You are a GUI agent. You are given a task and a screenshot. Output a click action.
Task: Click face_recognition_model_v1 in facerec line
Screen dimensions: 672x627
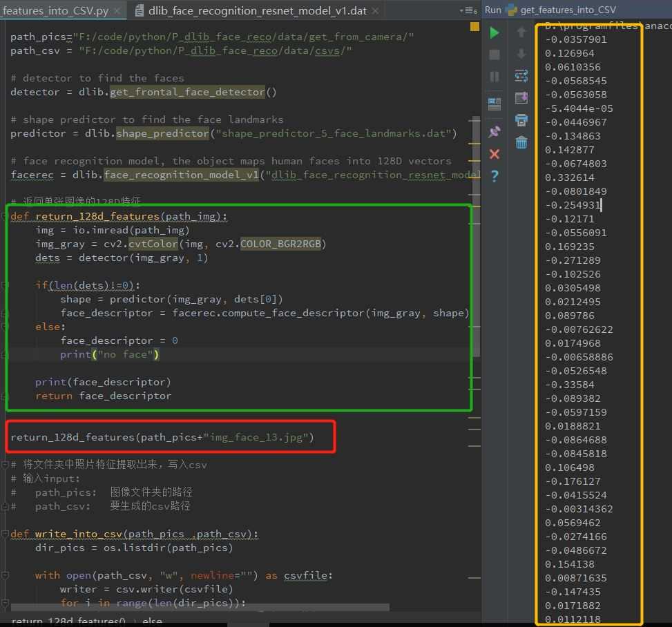[182, 175]
